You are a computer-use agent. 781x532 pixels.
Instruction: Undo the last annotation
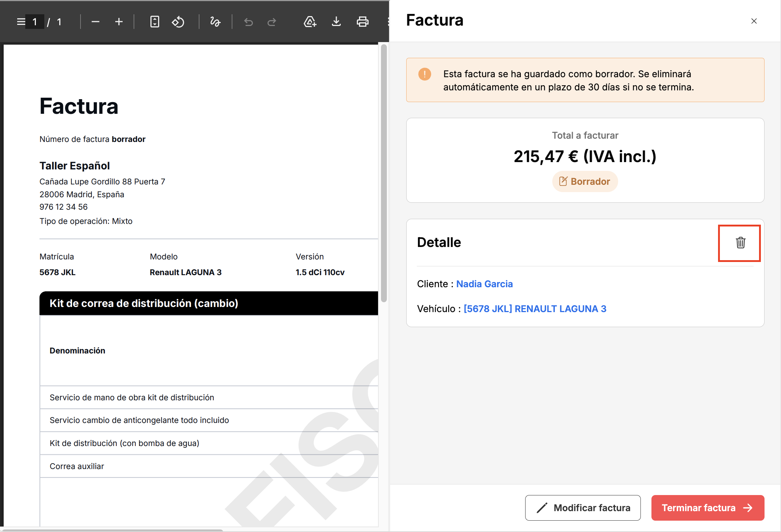[248, 22]
